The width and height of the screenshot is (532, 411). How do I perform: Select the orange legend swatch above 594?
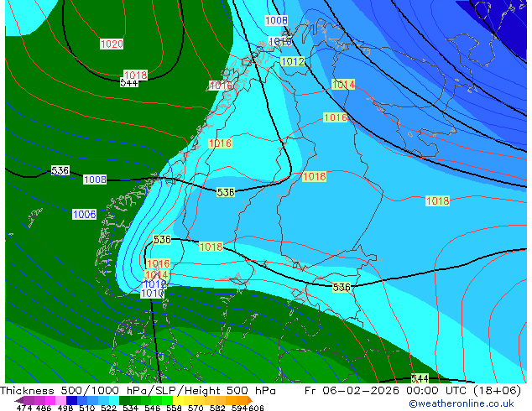[x=242, y=400]
